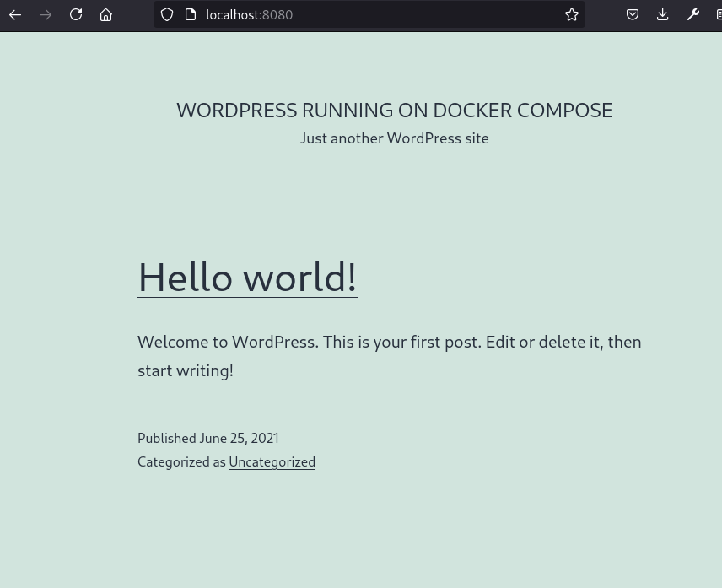Reload the current page
Screen dimensions: 722x588
pos(76,14)
